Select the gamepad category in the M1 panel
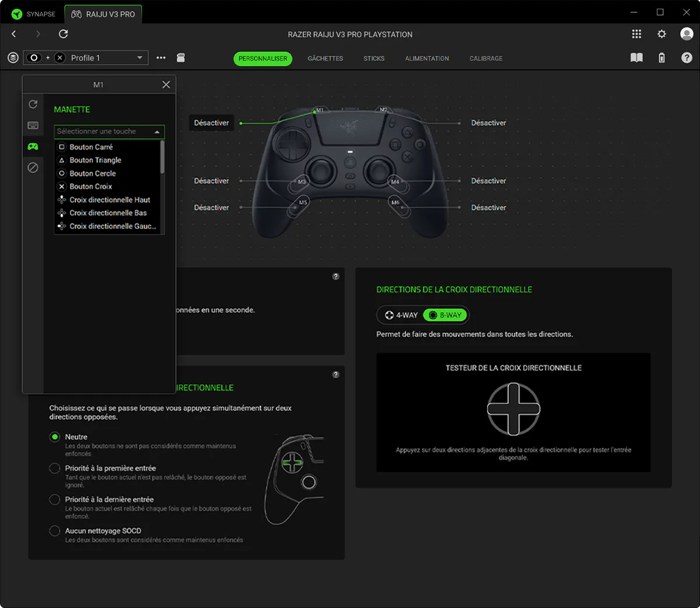The image size is (700, 608). tap(33, 146)
